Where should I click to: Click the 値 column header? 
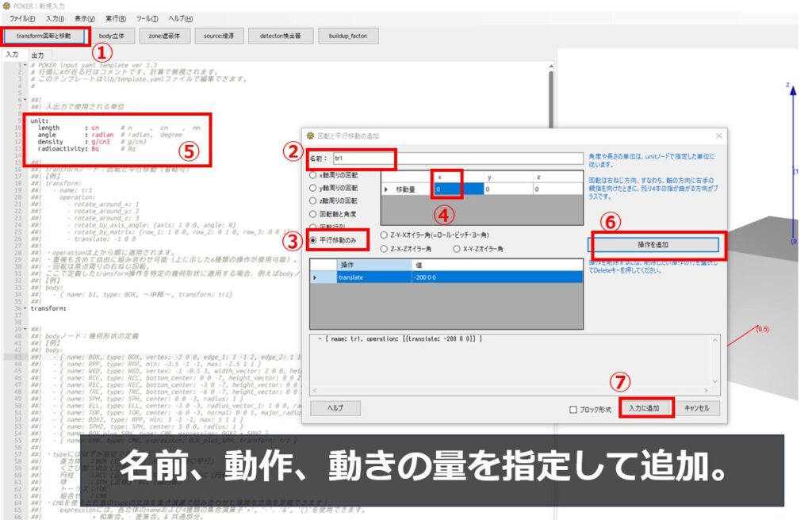[497, 265]
